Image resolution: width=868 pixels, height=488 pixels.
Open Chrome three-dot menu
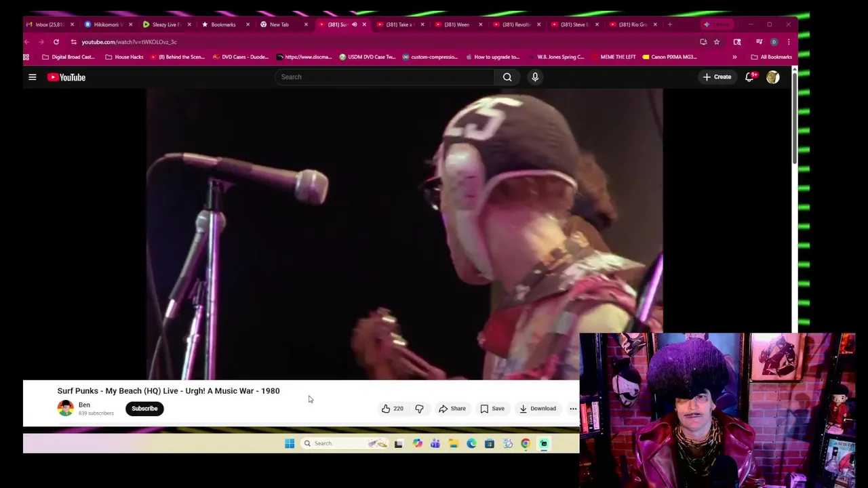pyautogui.click(x=789, y=42)
